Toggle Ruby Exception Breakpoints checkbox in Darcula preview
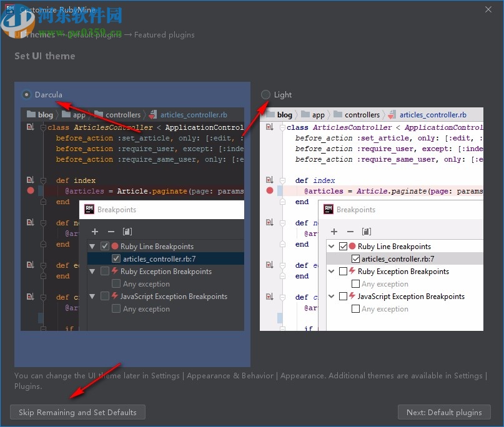The height and width of the screenshot is (427, 504). click(105, 271)
